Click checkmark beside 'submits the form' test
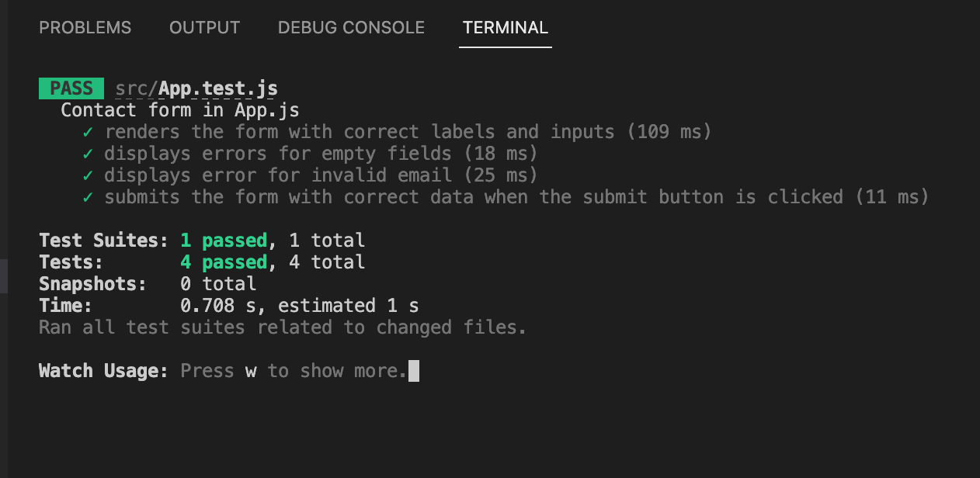Image resolution: width=980 pixels, height=478 pixels. point(88,197)
